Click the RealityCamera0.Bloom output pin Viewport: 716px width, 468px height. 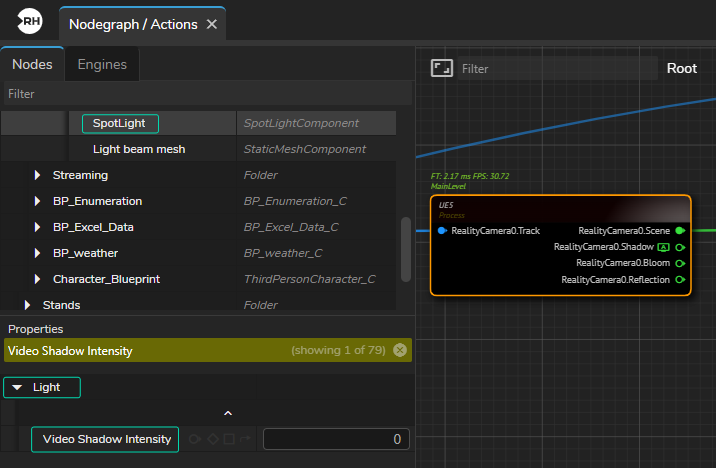[680, 263]
